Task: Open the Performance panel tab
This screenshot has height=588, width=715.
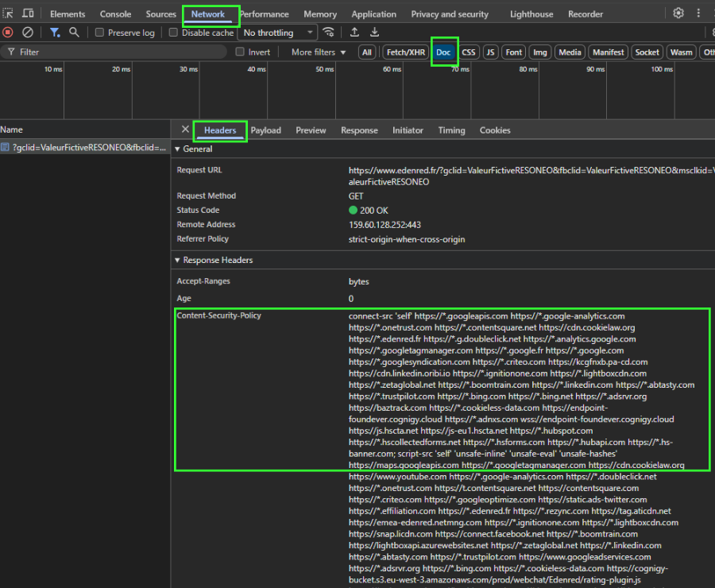Action: 264,14
